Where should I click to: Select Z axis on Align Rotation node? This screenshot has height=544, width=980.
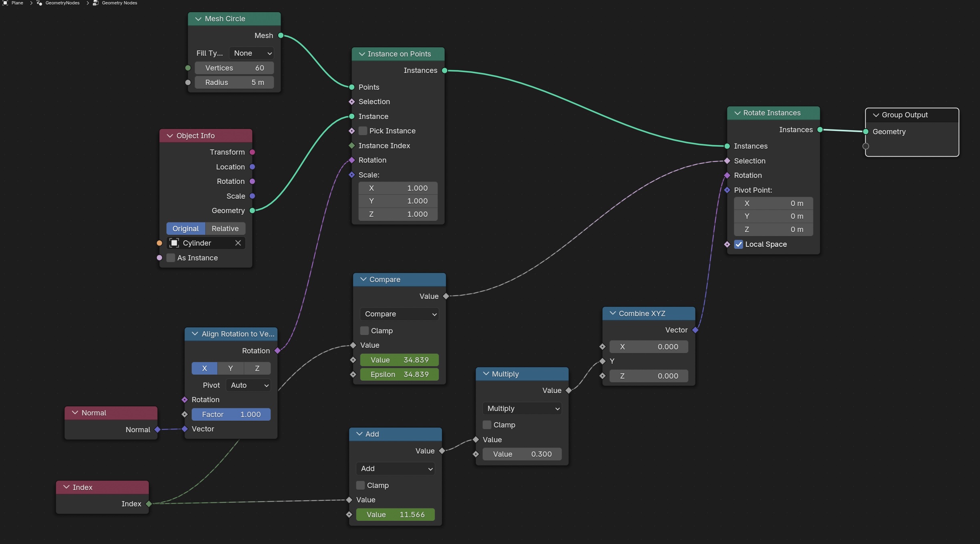(x=257, y=369)
